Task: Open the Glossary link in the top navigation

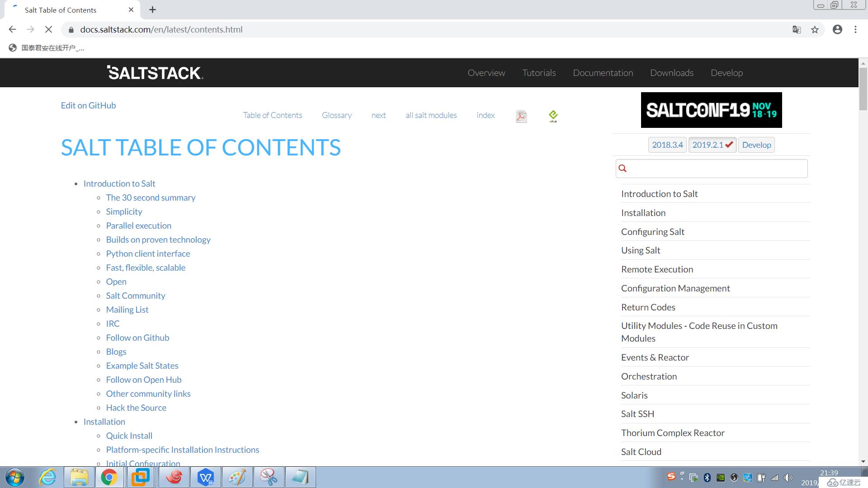Action: pos(337,115)
